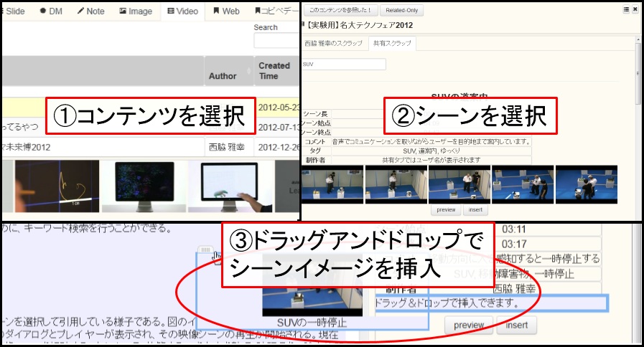Viewport: 644px width, 347px height.
Task: Click the ドラッグ＆ドロップで挿入できます hint box
Action: pyautogui.click(x=491, y=303)
